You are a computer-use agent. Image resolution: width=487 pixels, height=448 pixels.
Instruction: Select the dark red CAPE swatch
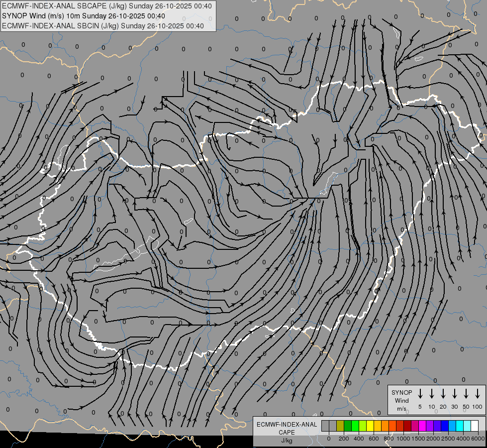coord(407,426)
